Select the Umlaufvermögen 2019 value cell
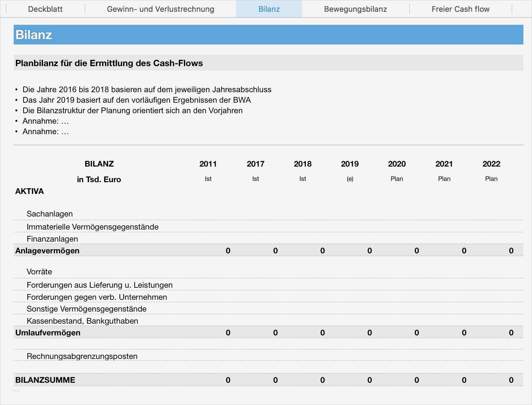The height and width of the screenshot is (405, 532). [369, 333]
